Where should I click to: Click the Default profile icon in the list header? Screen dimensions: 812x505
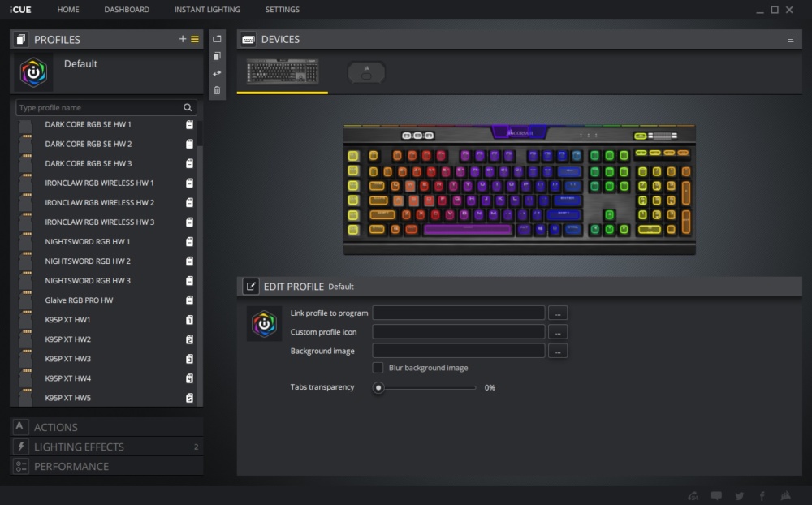[33, 72]
